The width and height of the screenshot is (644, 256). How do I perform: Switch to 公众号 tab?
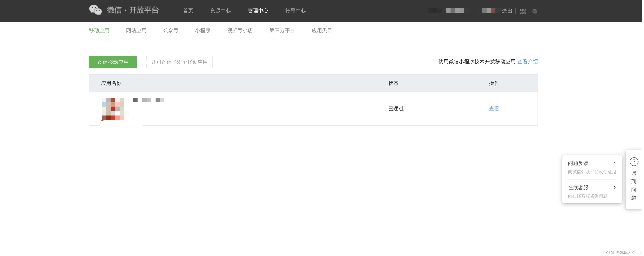point(170,31)
